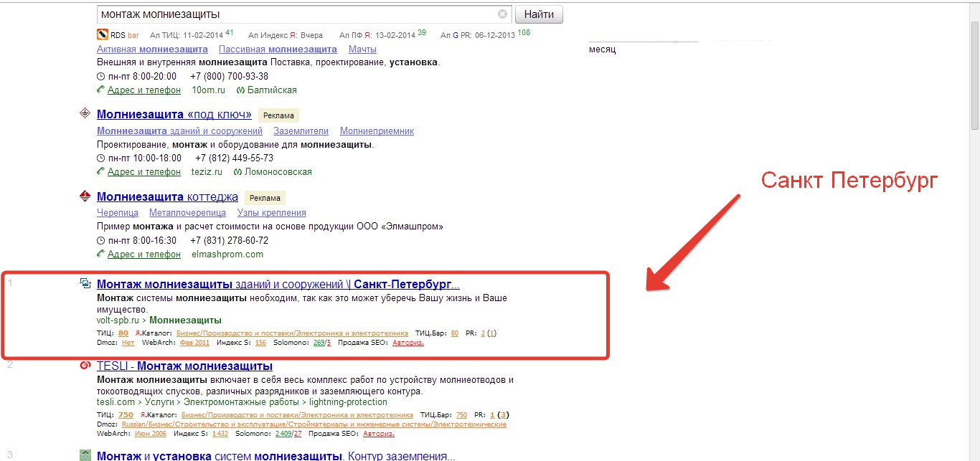Open the Молниезащита «под ключ» ad title
Image resolution: width=980 pixels, height=461 pixels.
[x=174, y=115]
